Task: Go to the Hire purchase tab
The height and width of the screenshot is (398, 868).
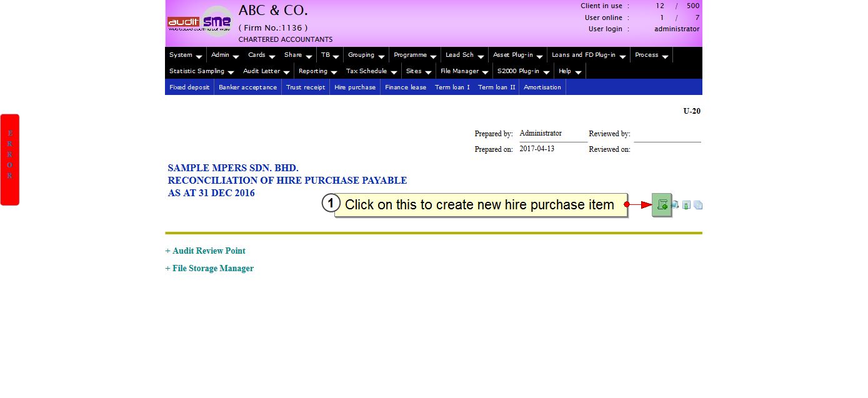Action: (355, 87)
